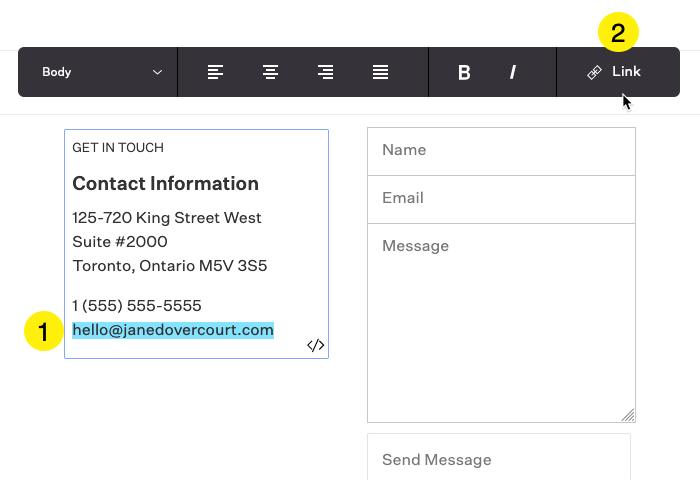Expand the text style chevron arrow

157,72
